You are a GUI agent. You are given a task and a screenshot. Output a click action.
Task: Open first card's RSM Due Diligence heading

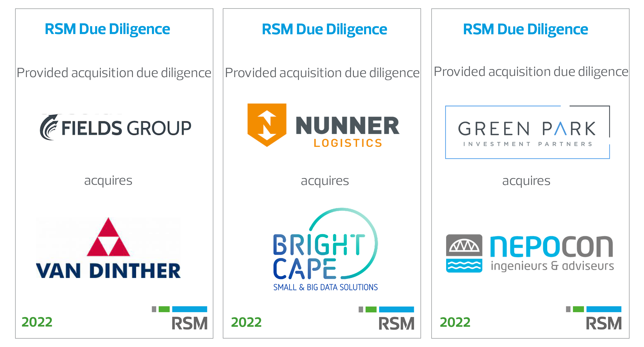click(107, 29)
